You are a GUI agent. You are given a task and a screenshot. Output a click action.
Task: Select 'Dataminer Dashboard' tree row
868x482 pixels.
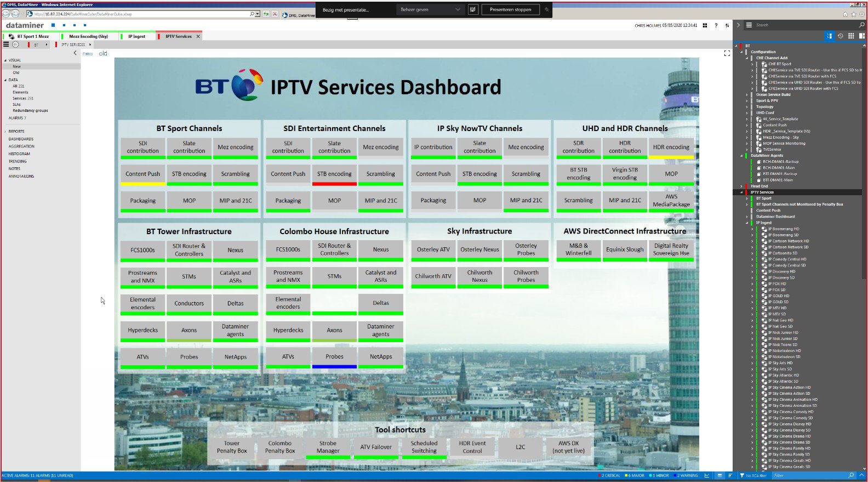[775, 217]
